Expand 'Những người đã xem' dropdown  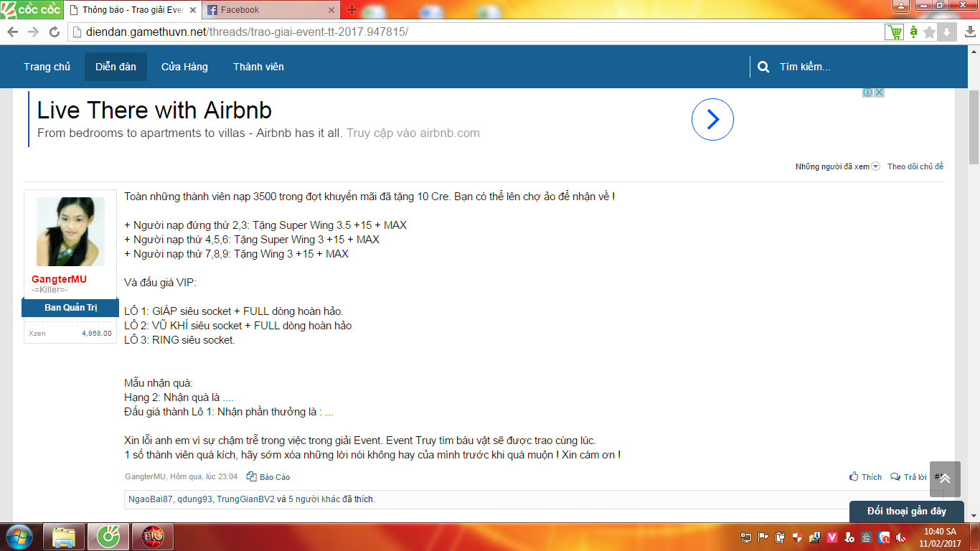tap(837, 166)
